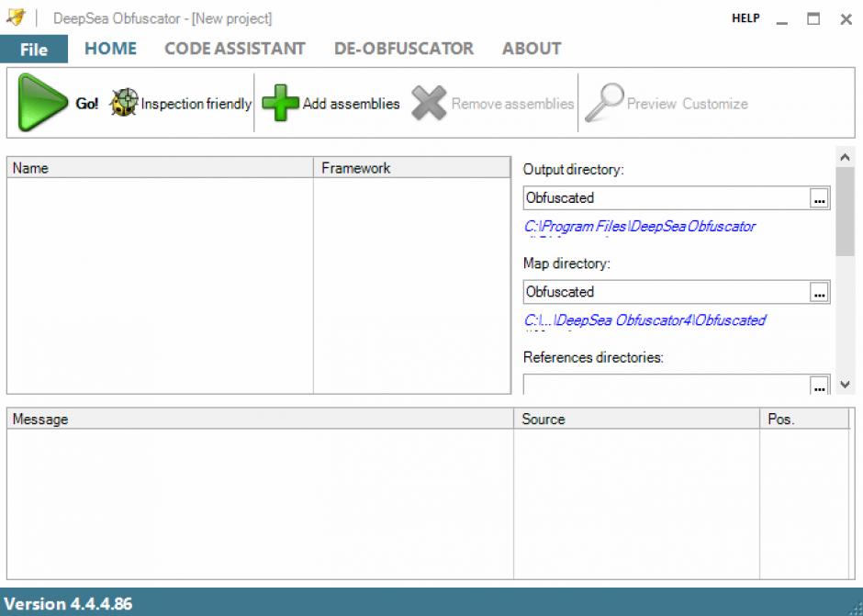Image resolution: width=863 pixels, height=616 pixels.
Task: Switch to the HOME tab
Action: point(110,49)
